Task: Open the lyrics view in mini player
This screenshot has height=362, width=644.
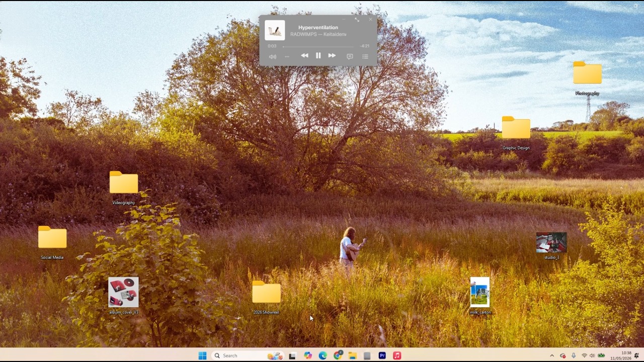Action: pos(350,56)
